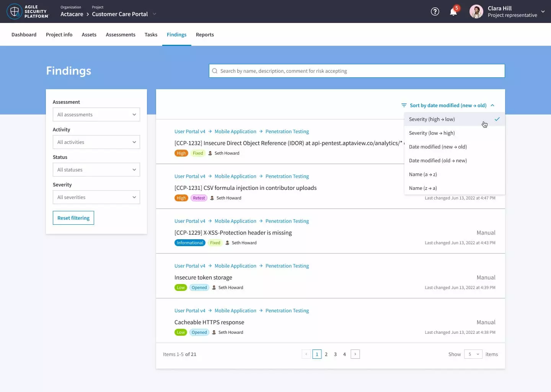Viewport: 551px width, 392px height.
Task: Choose Severity (low → high) sort option
Action: click(455, 133)
